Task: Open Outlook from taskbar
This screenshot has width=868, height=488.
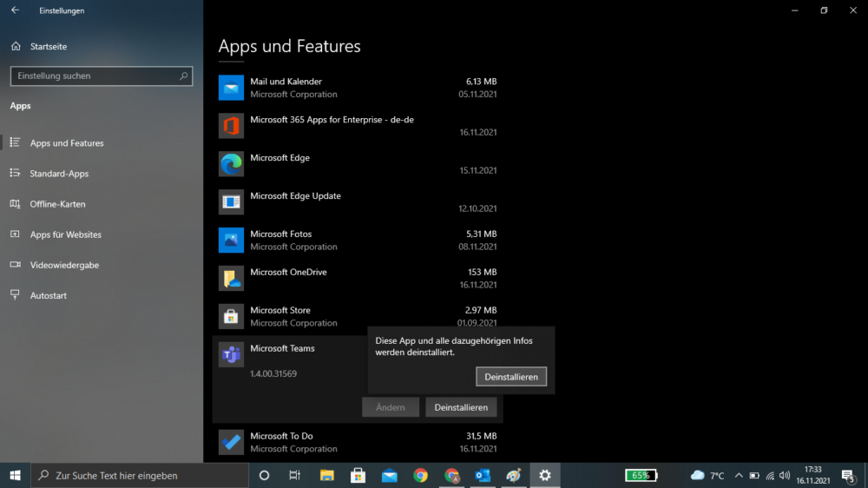Action: (x=483, y=475)
